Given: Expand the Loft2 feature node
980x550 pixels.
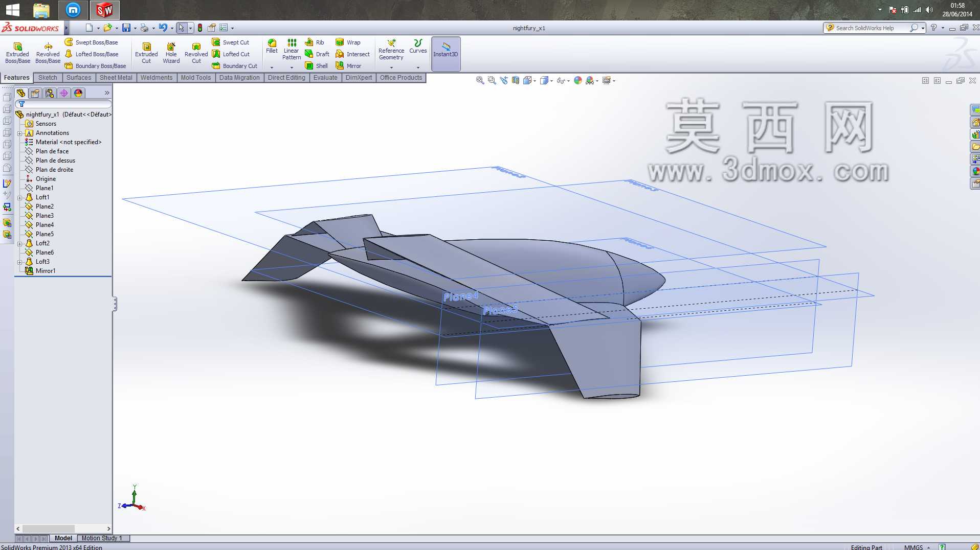Looking at the screenshot, I should (x=19, y=243).
